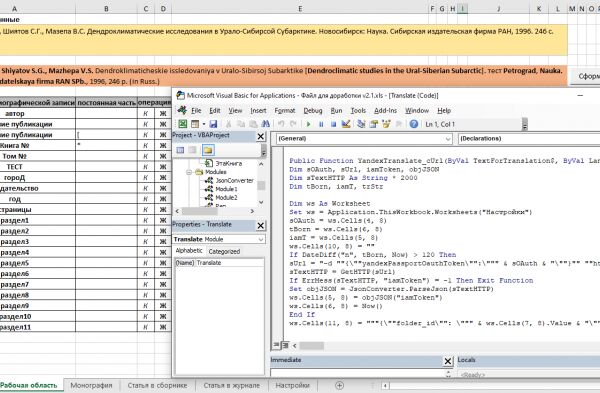Open the Help menu
600x393 pixels.
click(444, 110)
